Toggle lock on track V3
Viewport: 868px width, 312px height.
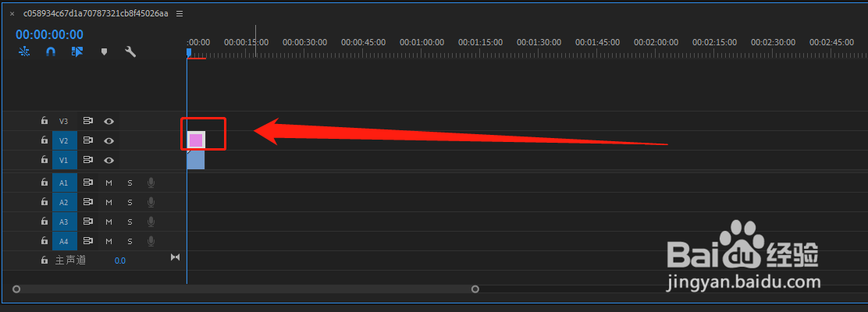coord(44,121)
